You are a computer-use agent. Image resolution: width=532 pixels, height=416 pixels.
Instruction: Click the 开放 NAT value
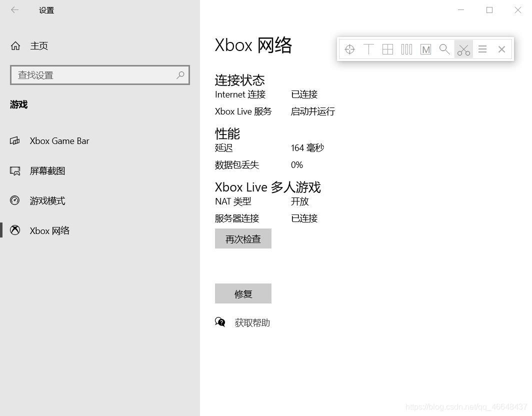(x=299, y=201)
